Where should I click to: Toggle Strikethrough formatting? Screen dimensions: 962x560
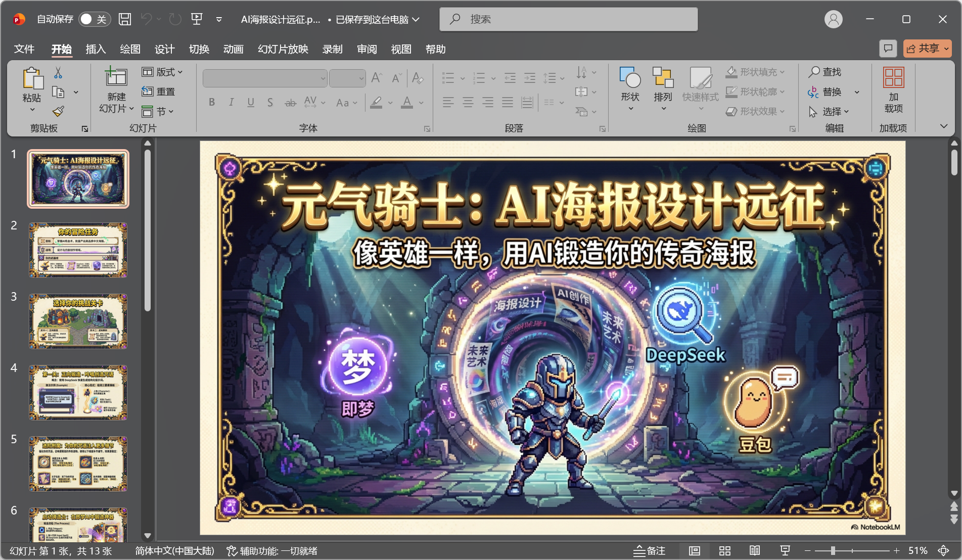290,103
